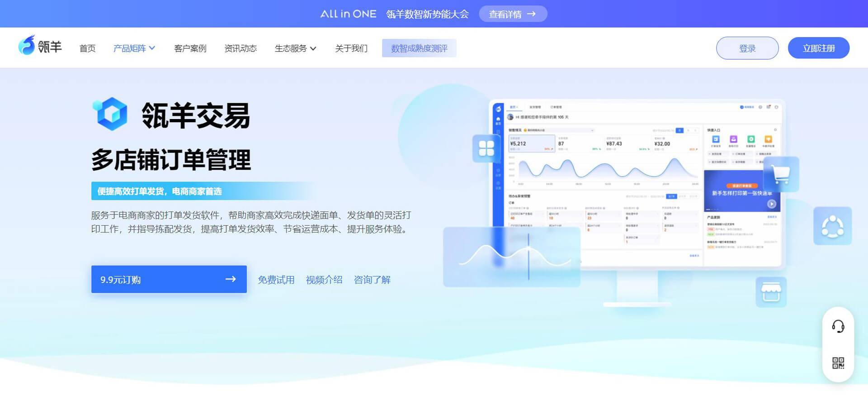Image resolution: width=868 pixels, height=396 pixels.
Task: Click the storefront shop icon
Action: [x=771, y=292]
